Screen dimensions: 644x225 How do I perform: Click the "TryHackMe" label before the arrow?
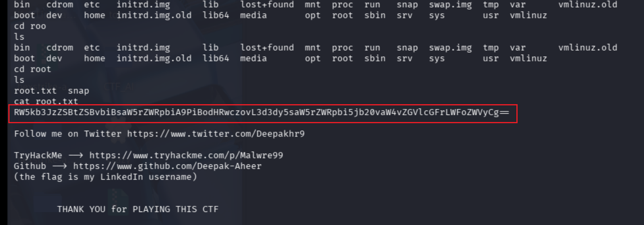click(38, 155)
